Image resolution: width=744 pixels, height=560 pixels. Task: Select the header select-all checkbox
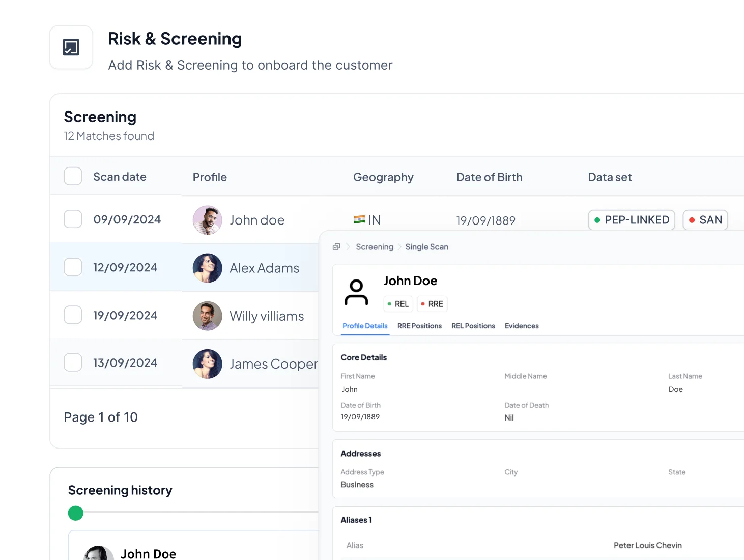pyautogui.click(x=73, y=176)
